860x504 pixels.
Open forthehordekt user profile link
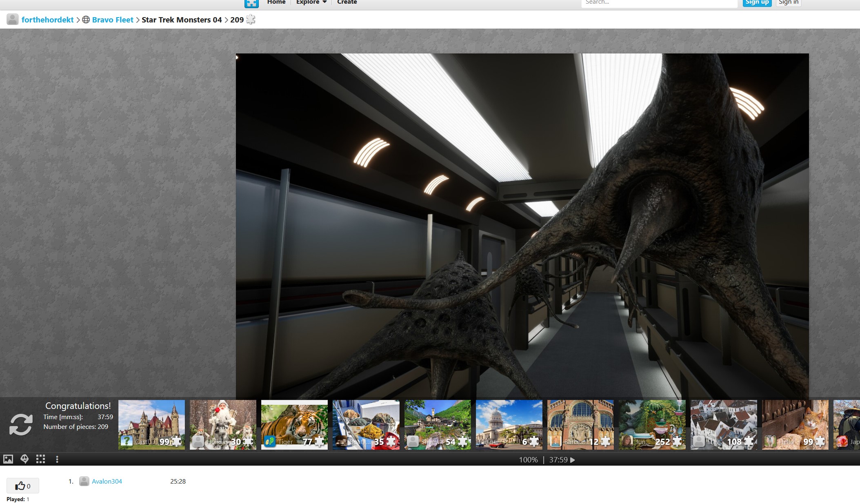47,20
